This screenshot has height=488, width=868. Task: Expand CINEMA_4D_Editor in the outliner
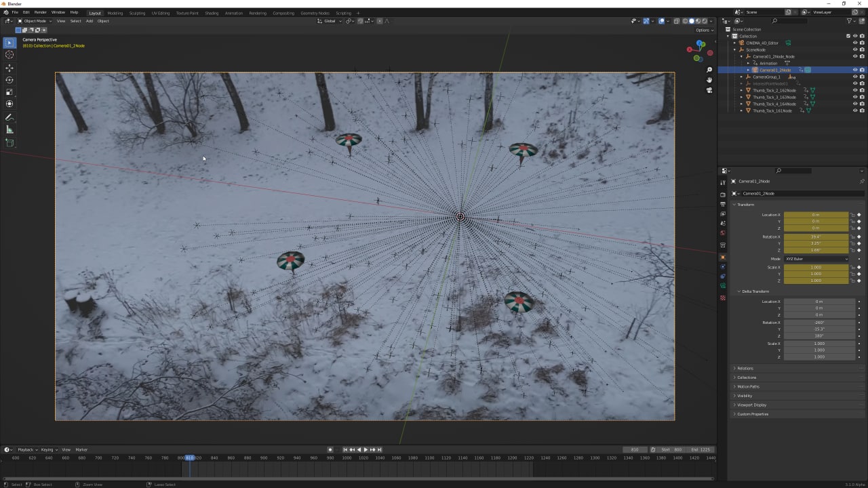click(x=734, y=43)
